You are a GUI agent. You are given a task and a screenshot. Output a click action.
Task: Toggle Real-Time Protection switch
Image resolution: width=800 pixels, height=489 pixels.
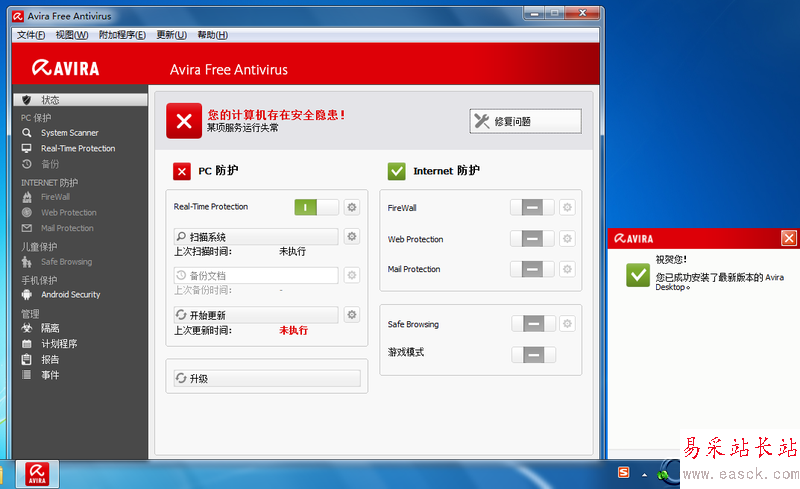pos(316,207)
